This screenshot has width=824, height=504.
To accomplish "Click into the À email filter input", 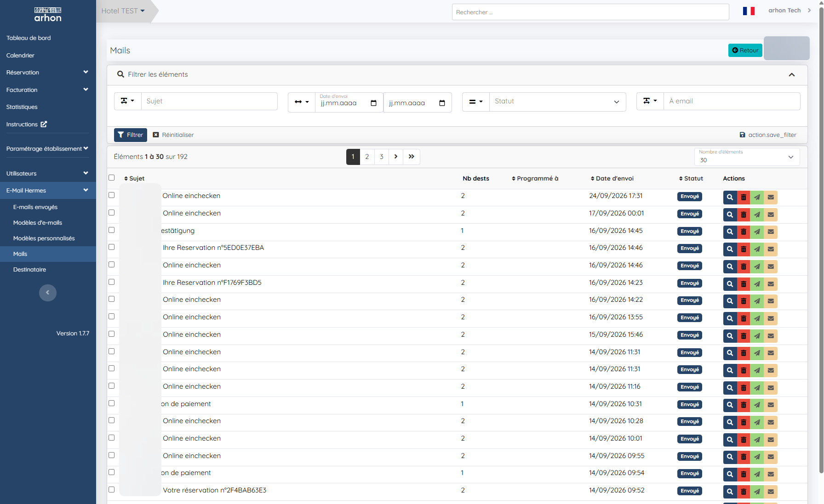I will [x=732, y=101].
